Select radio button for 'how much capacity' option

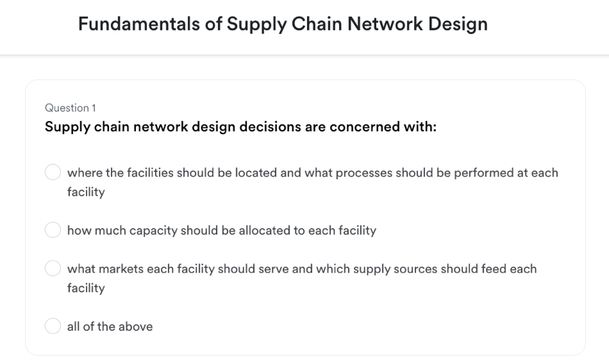pos(53,229)
